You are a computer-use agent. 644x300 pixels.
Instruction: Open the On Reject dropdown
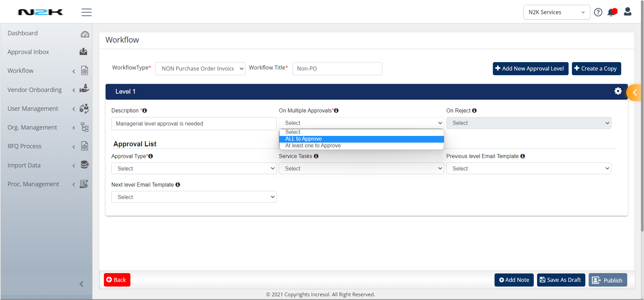click(x=529, y=123)
